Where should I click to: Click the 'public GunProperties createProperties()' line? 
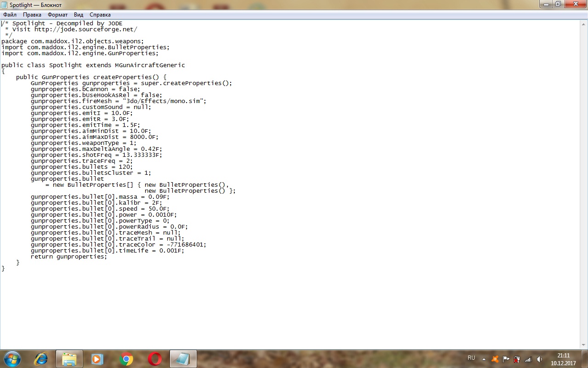click(91, 77)
